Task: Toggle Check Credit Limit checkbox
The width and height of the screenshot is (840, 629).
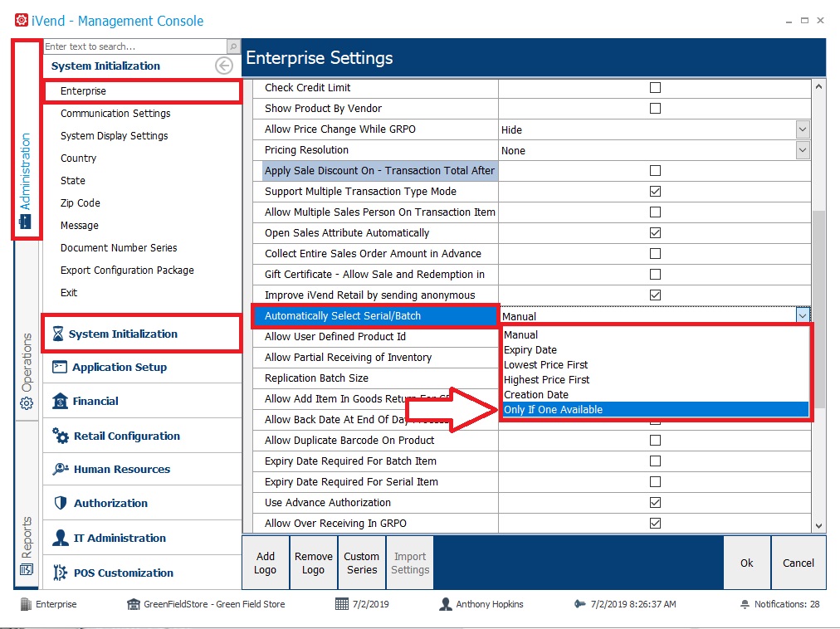Action: (655, 87)
